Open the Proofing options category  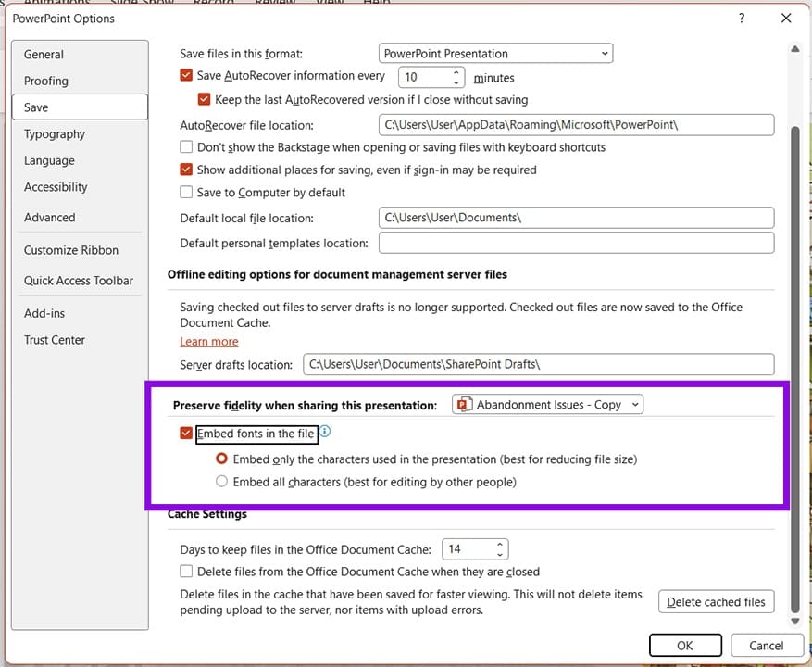(80, 81)
